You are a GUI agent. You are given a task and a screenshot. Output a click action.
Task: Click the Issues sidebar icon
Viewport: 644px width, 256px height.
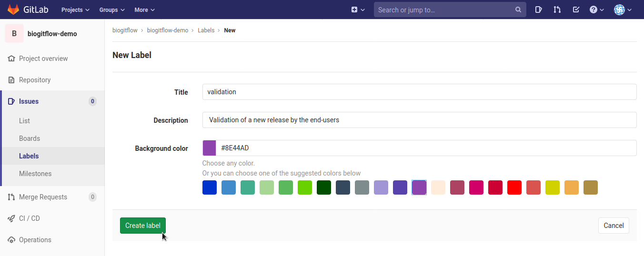[x=11, y=101]
